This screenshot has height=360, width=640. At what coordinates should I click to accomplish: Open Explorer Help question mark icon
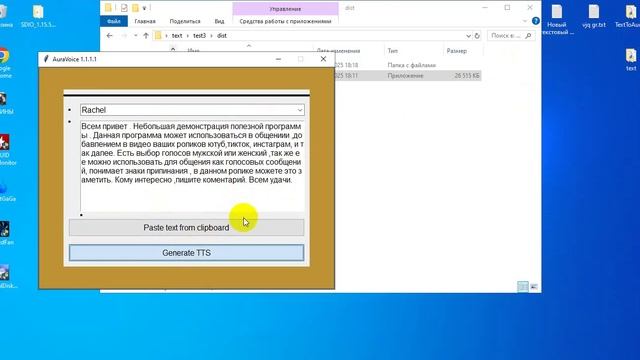pyautogui.click(x=536, y=21)
